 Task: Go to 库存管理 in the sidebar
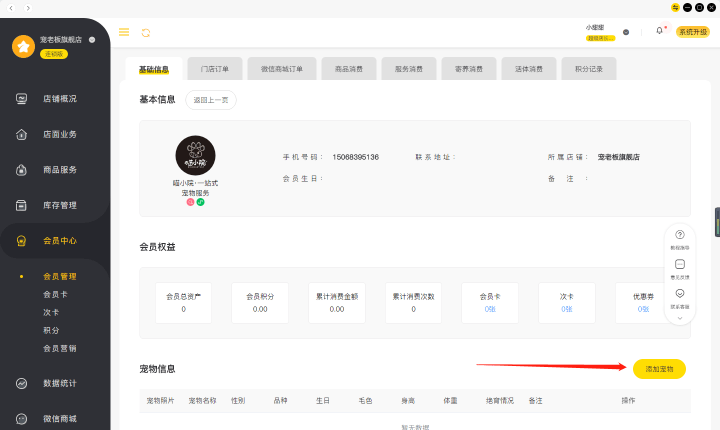tap(59, 205)
